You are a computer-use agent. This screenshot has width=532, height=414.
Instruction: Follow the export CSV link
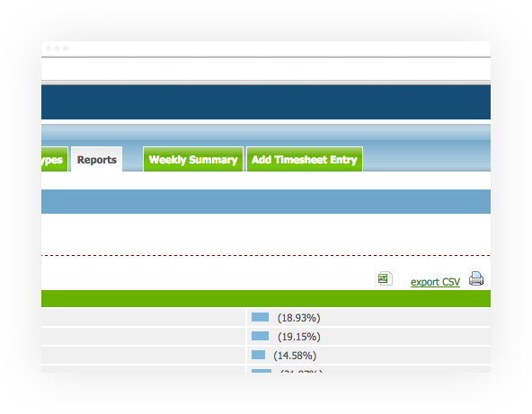435,282
